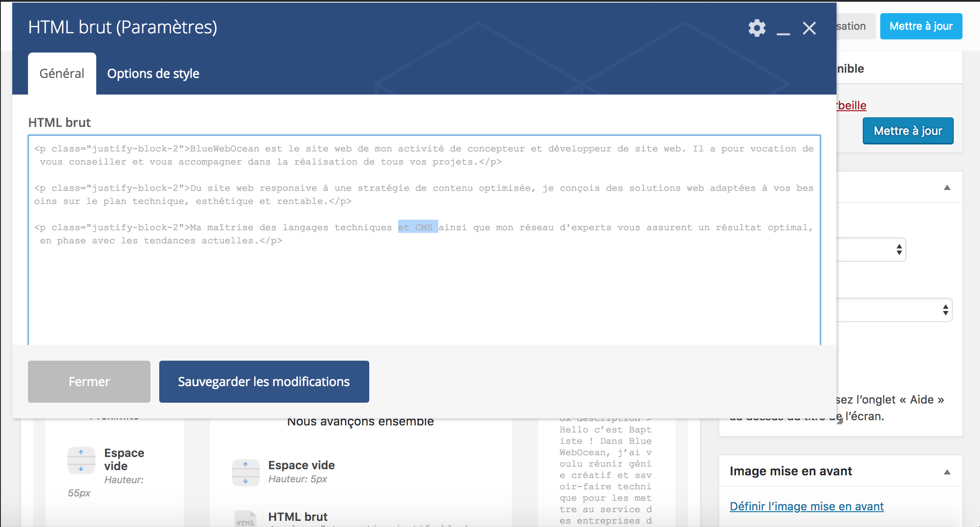980x527 pixels.
Task: Switch to the Général tab
Action: [62, 74]
